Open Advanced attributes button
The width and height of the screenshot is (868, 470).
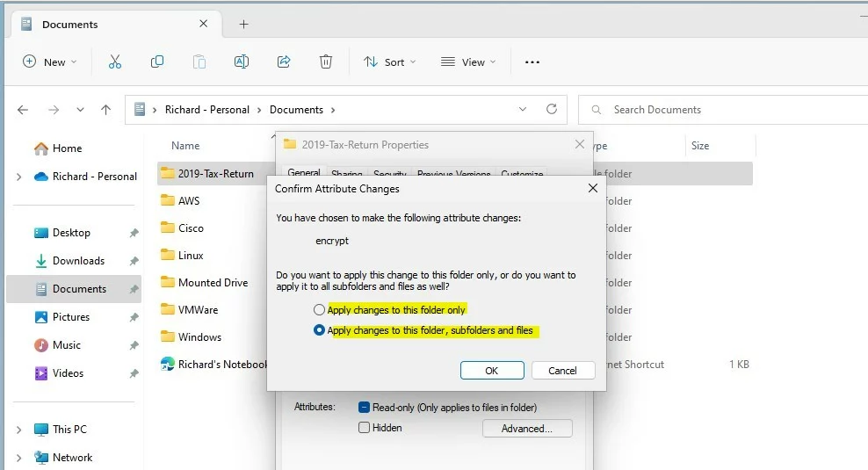(527, 429)
